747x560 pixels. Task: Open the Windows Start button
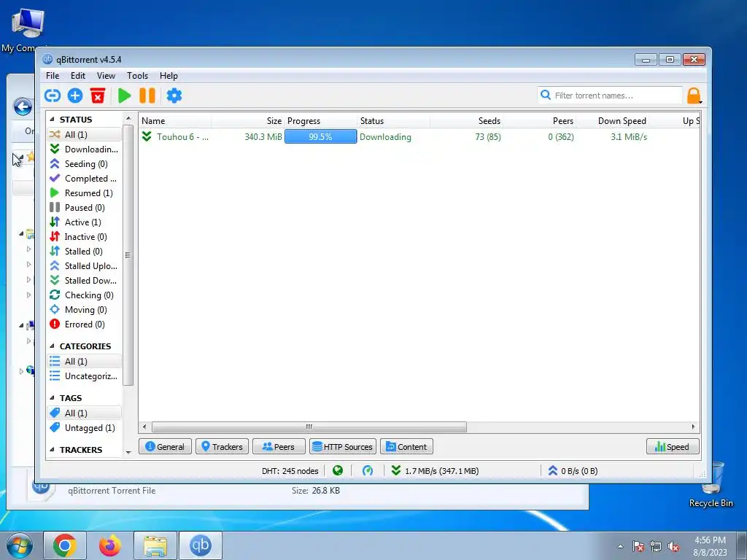(x=20, y=545)
